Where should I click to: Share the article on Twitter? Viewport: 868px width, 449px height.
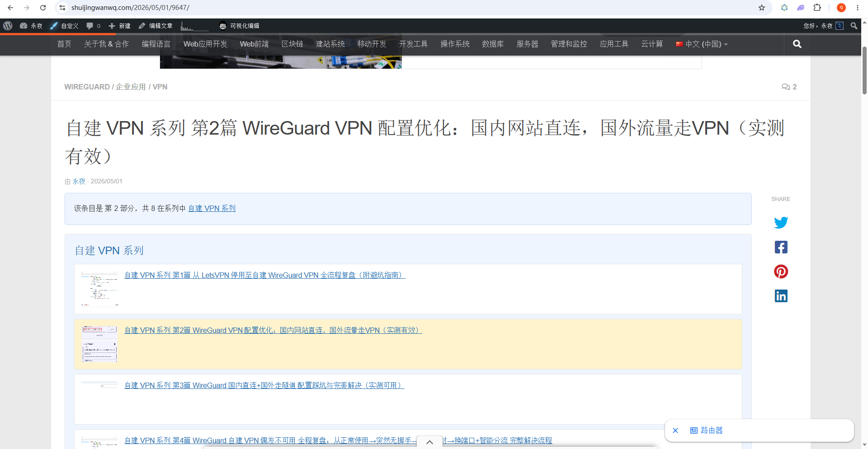(781, 223)
